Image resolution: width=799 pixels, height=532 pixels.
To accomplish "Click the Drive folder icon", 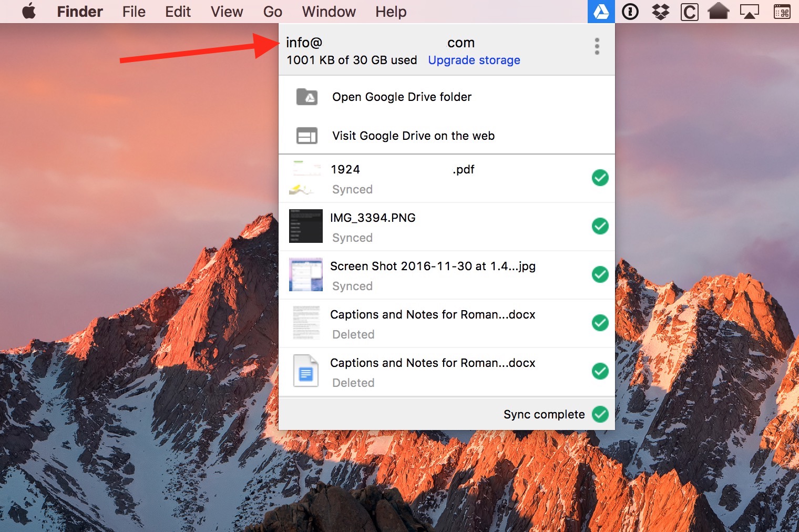I will click(x=307, y=97).
